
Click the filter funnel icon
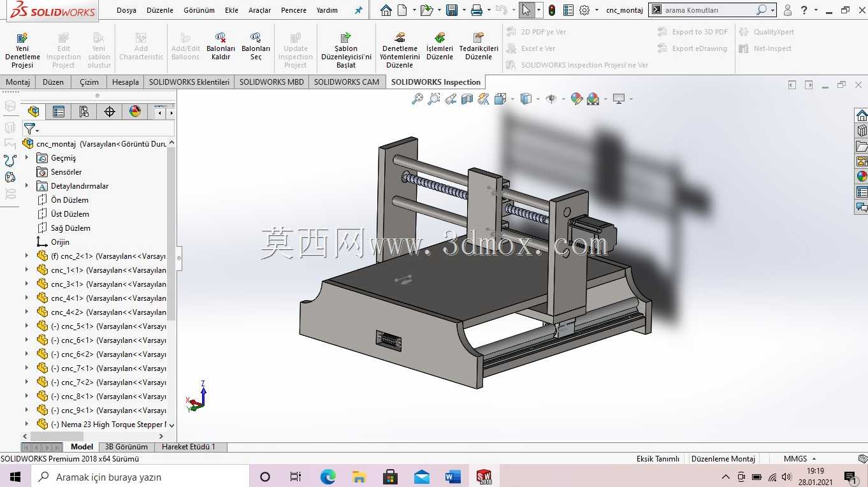[x=29, y=129]
